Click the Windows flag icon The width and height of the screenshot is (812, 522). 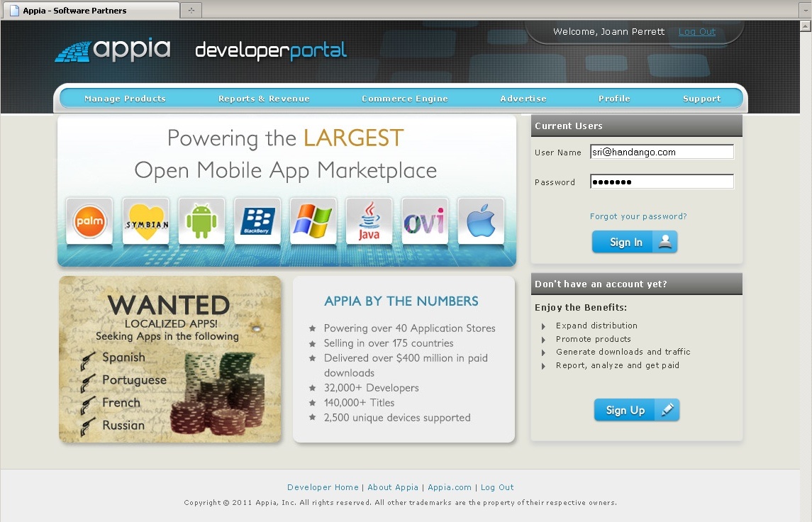pyautogui.click(x=313, y=221)
